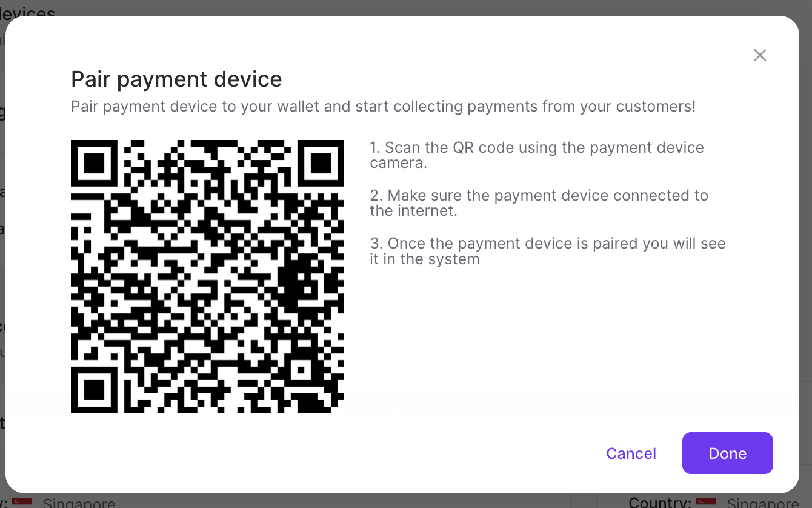
Task: Select step 1 instruction text
Action: tap(537, 155)
